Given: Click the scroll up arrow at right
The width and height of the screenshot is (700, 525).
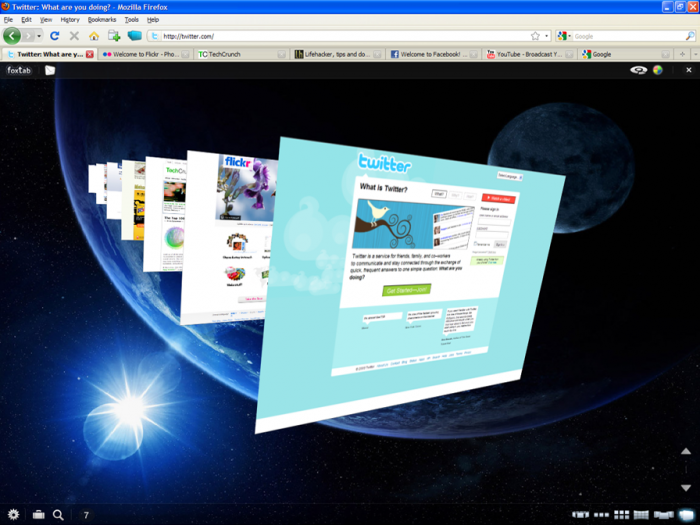Looking at the screenshot, I should pos(686,452).
